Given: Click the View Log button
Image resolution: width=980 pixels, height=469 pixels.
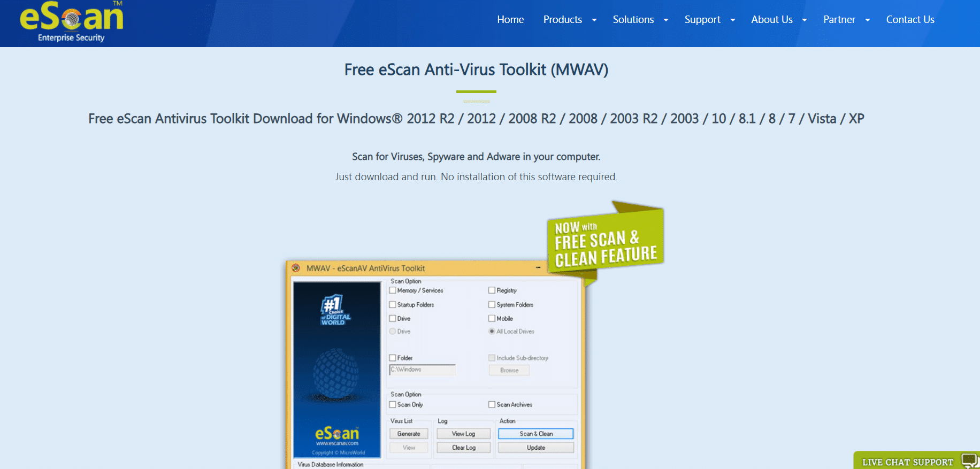Looking at the screenshot, I should [463, 434].
